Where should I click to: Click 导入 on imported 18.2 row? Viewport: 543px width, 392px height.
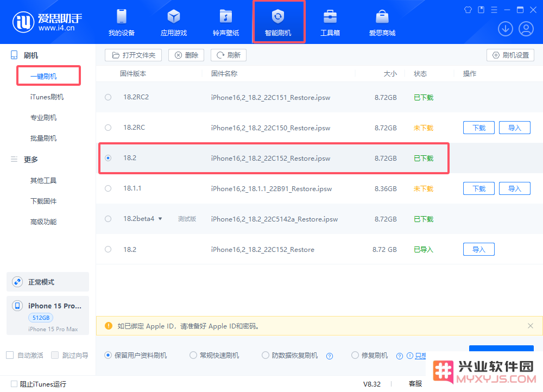[x=479, y=249]
